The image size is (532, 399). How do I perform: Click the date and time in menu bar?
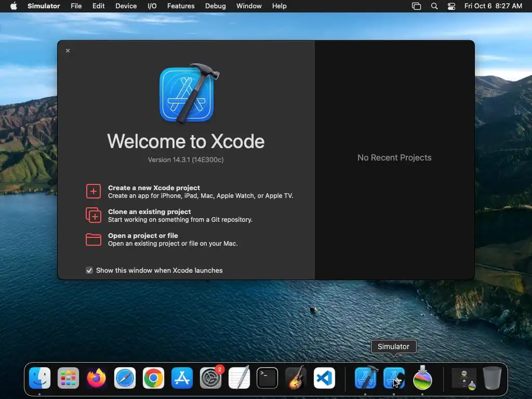[493, 6]
